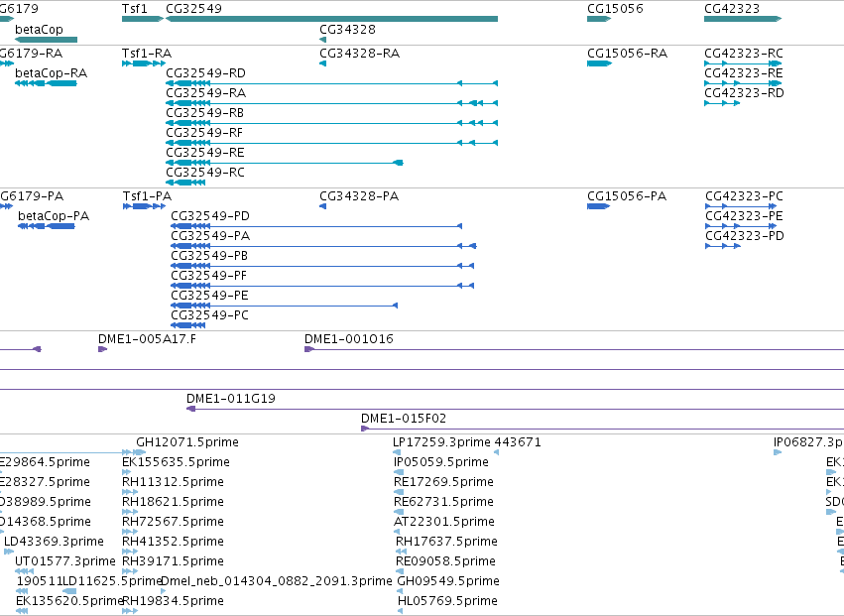This screenshot has height=616, width=844.
Task: Select CG32549-PE protein label
Action: coord(209,296)
